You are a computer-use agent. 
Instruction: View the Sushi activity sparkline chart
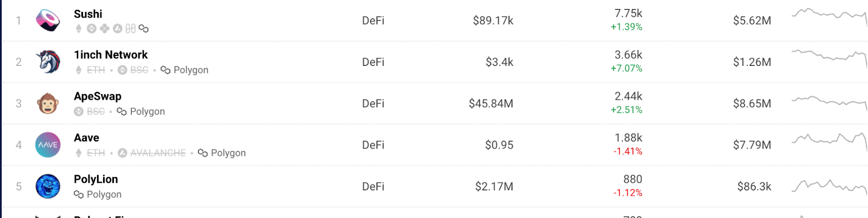click(x=829, y=16)
